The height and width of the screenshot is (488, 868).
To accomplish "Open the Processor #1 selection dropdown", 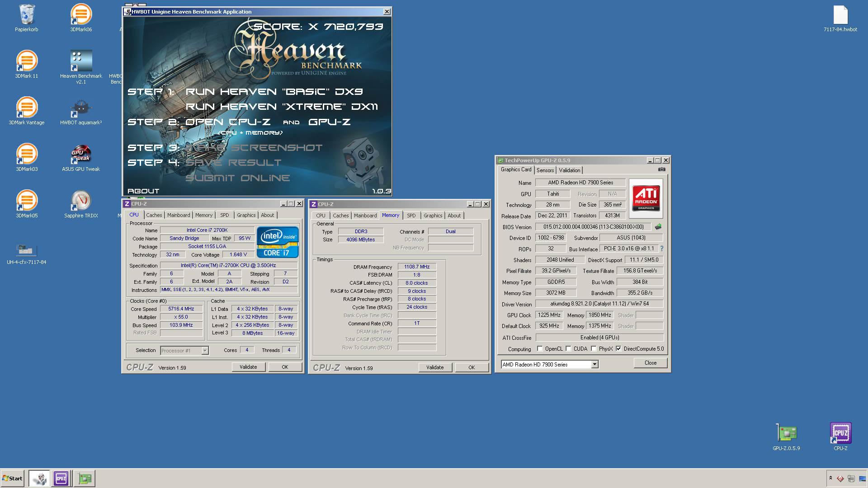I will point(205,351).
